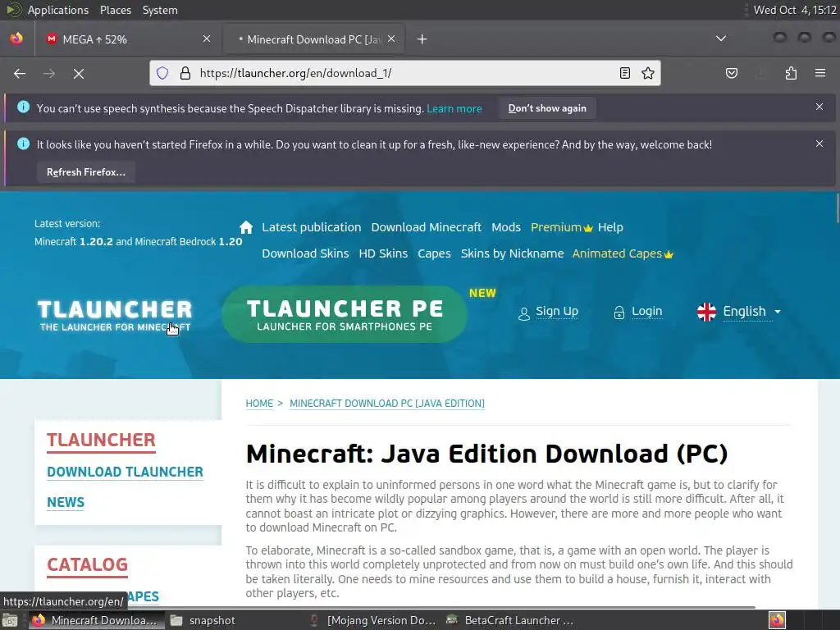Click Don't show again button
The image size is (840, 630).
point(547,108)
